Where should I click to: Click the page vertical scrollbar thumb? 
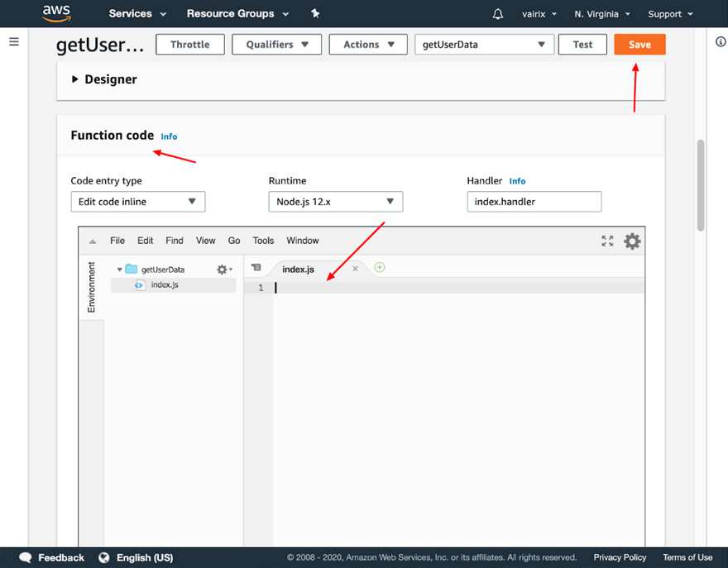click(x=701, y=185)
